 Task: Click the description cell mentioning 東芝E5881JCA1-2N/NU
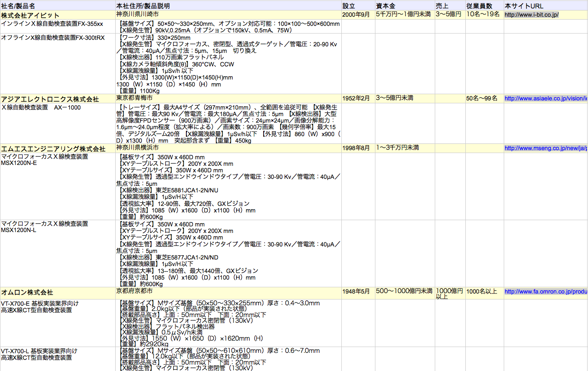pos(228,186)
